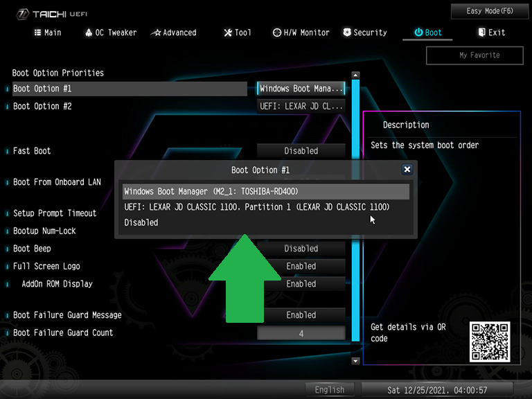532x399 pixels.
Task: Select Full Screen Logo label
Action: (x=46, y=266)
